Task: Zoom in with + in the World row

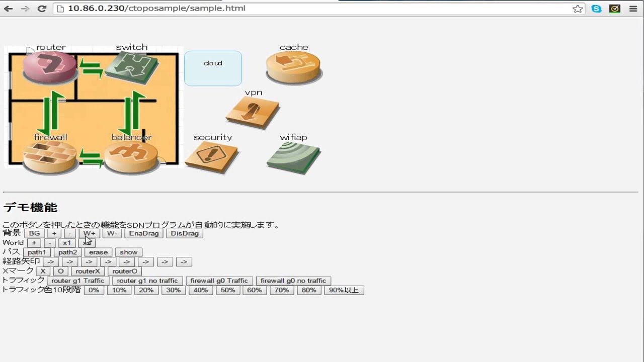Action: (34, 243)
